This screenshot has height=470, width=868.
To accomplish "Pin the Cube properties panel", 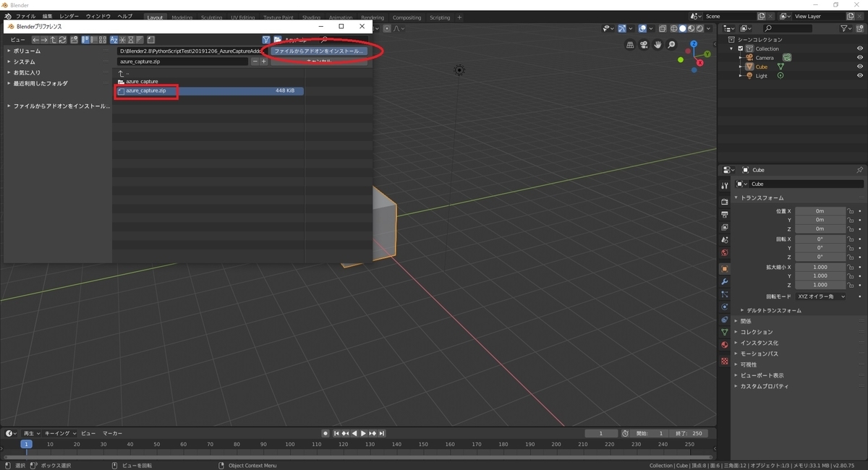I will 859,170.
